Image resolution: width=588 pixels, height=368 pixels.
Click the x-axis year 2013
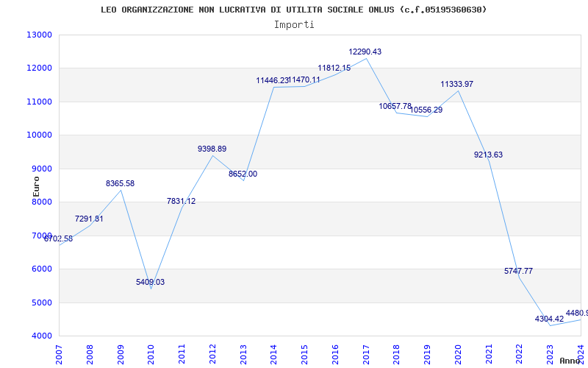point(243,354)
